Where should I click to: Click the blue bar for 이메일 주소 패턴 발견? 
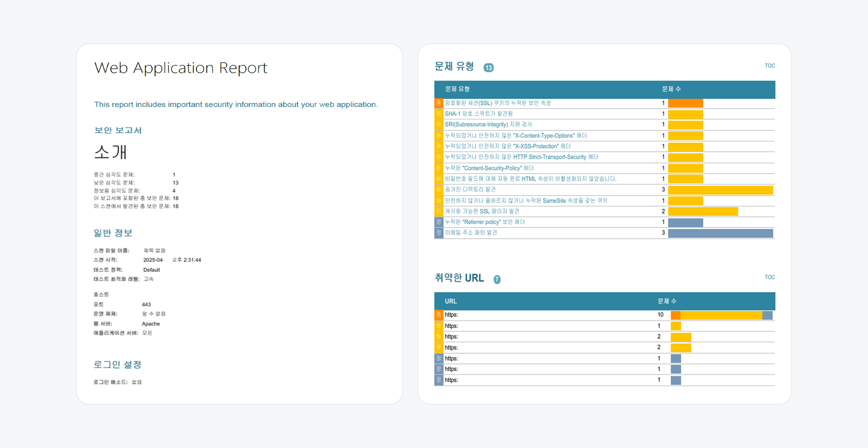[x=720, y=233]
